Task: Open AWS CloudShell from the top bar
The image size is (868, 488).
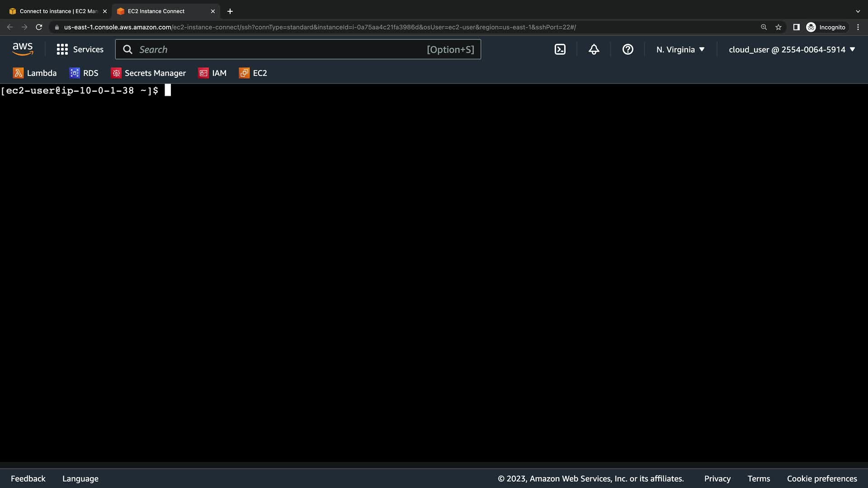Action: tap(560, 50)
